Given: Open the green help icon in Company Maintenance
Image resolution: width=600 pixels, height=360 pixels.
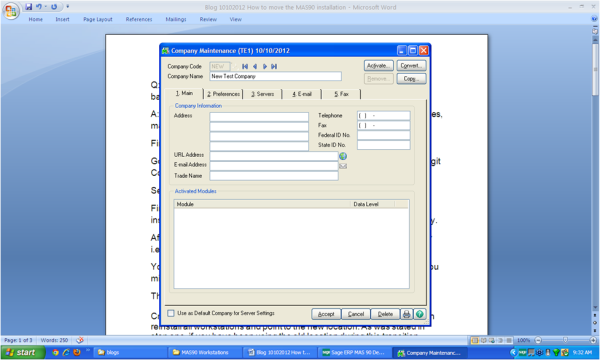Looking at the screenshot, I should point(419,314).
